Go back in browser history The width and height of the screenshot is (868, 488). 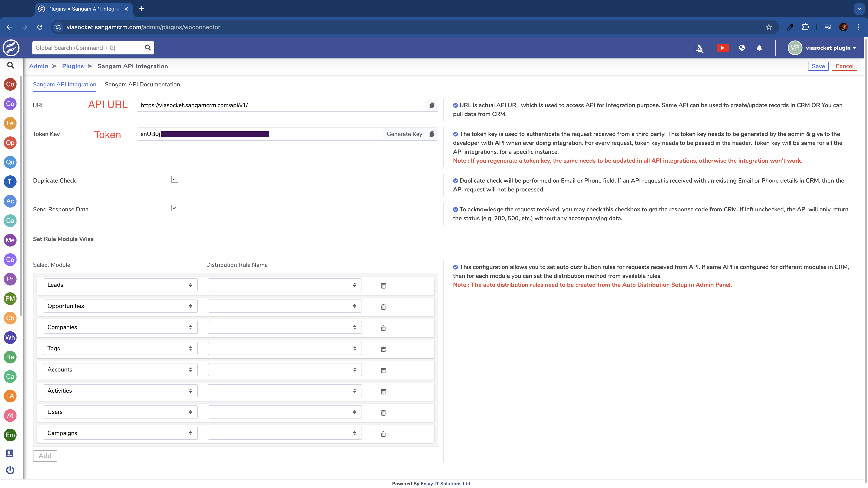(10, 27)
